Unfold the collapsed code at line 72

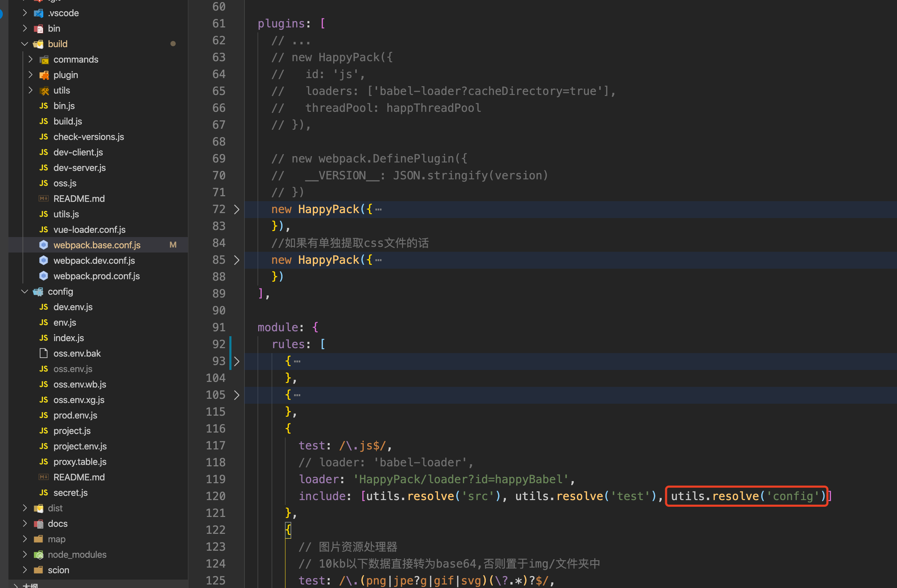(x=237, y=210)
